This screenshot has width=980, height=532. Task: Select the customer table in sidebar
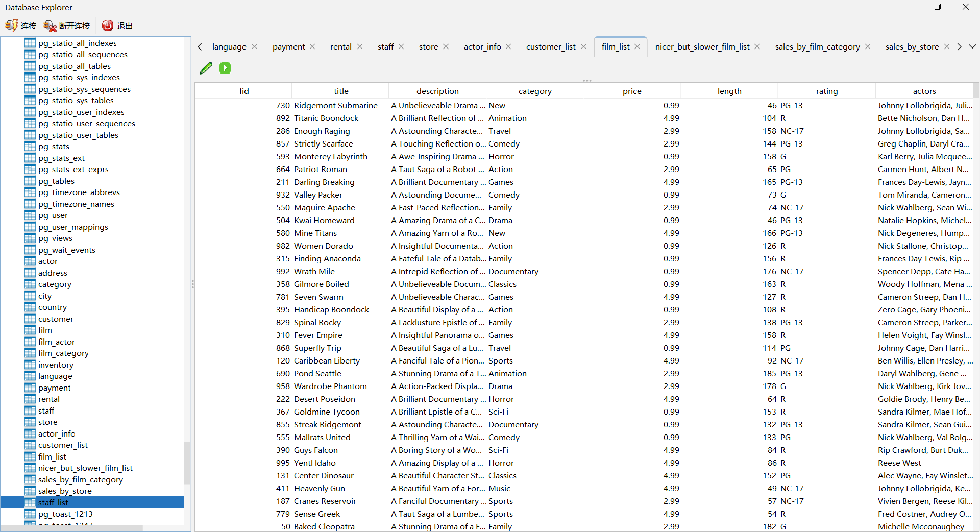click(56, 319)
